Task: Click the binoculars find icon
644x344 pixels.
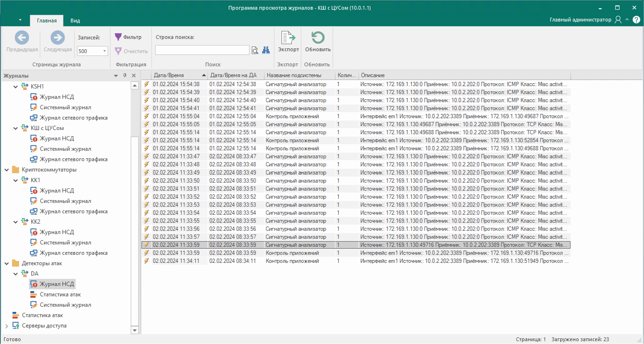Action: [x=266, y=50]
